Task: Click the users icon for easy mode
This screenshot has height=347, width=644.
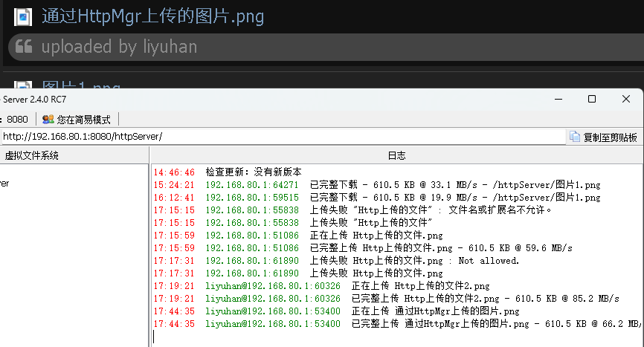Action: [48, 120]
